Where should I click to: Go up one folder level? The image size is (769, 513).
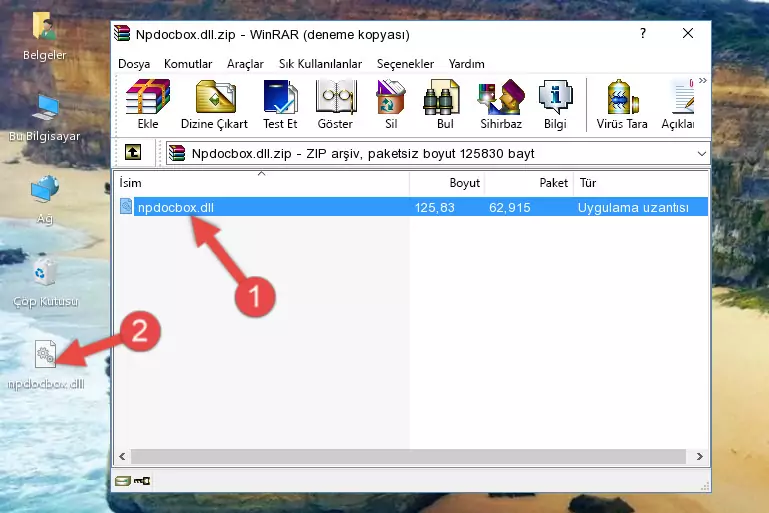pyautogui.click(x=133, y=153)
